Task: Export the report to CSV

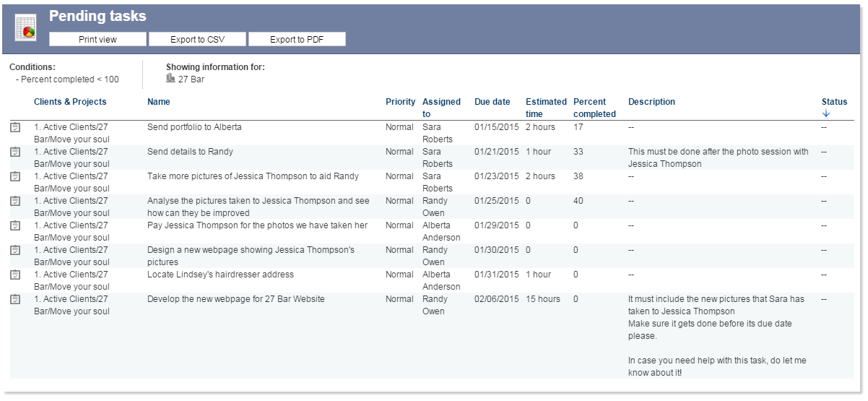Action: (197, 39)
